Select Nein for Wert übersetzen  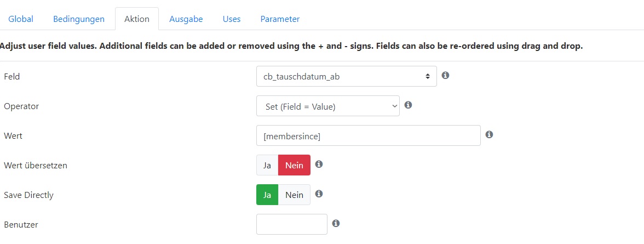[295, 165]
